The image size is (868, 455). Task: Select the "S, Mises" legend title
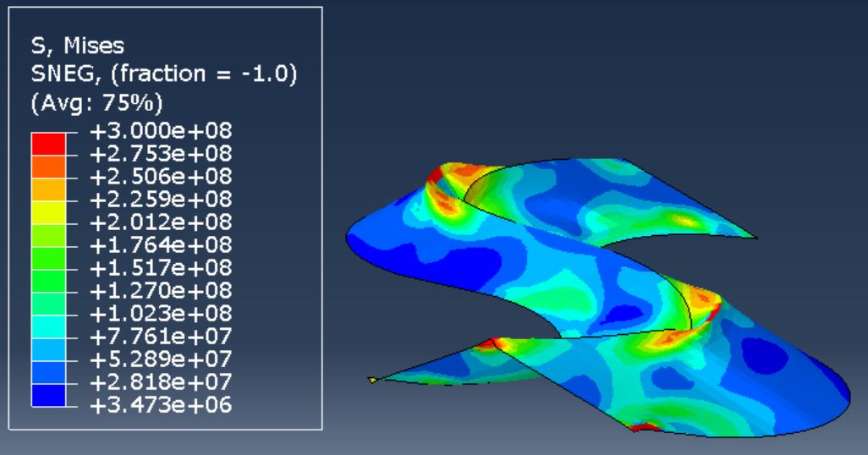(78, 46)
